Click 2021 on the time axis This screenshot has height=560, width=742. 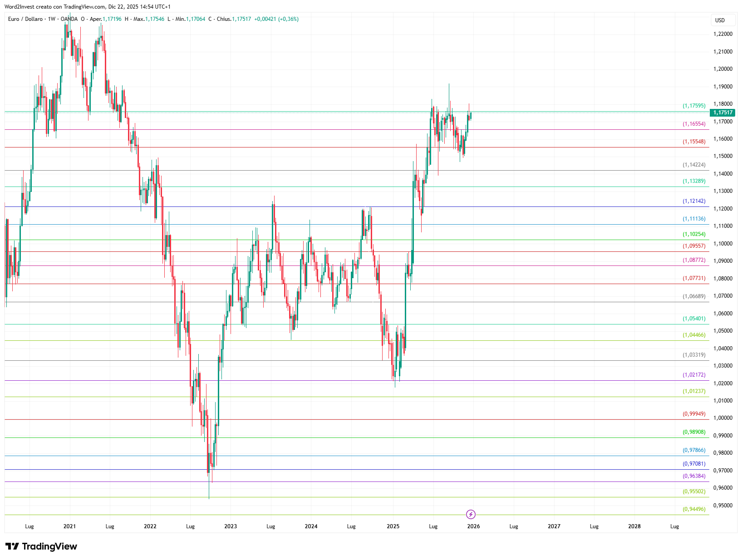pyautogui.click(x=69, y=526)
